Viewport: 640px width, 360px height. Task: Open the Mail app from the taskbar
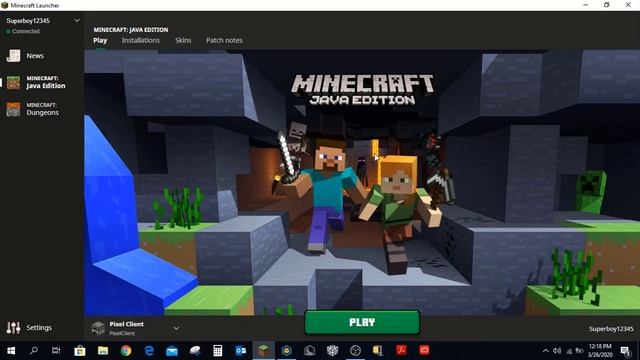coord(172,351)
